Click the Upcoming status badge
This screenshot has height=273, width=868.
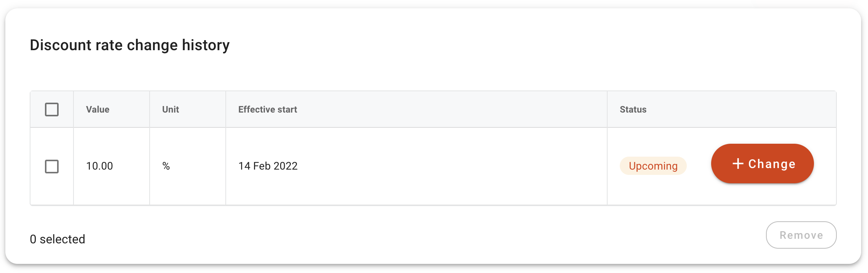click(653, 166)
